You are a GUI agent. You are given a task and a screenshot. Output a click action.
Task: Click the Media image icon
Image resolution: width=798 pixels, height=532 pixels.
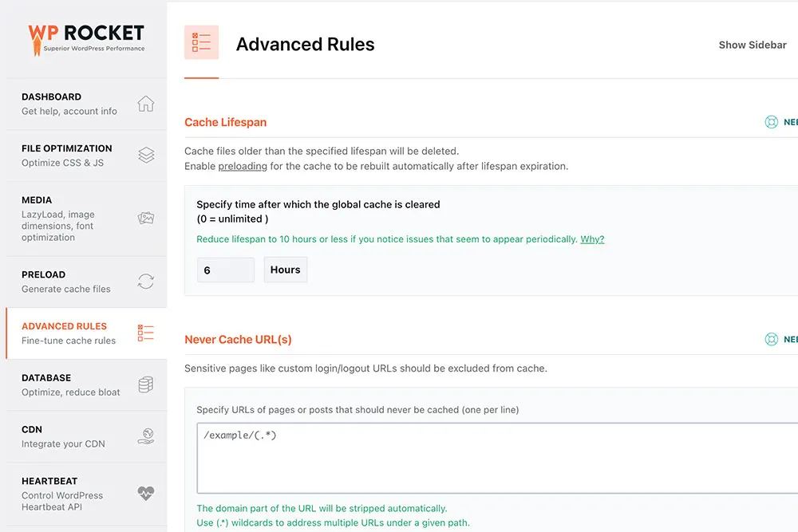[146, 217]
